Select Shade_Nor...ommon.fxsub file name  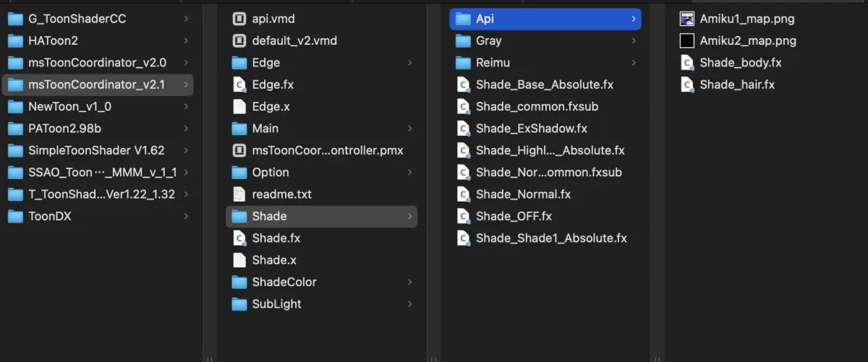pos(549,172)
